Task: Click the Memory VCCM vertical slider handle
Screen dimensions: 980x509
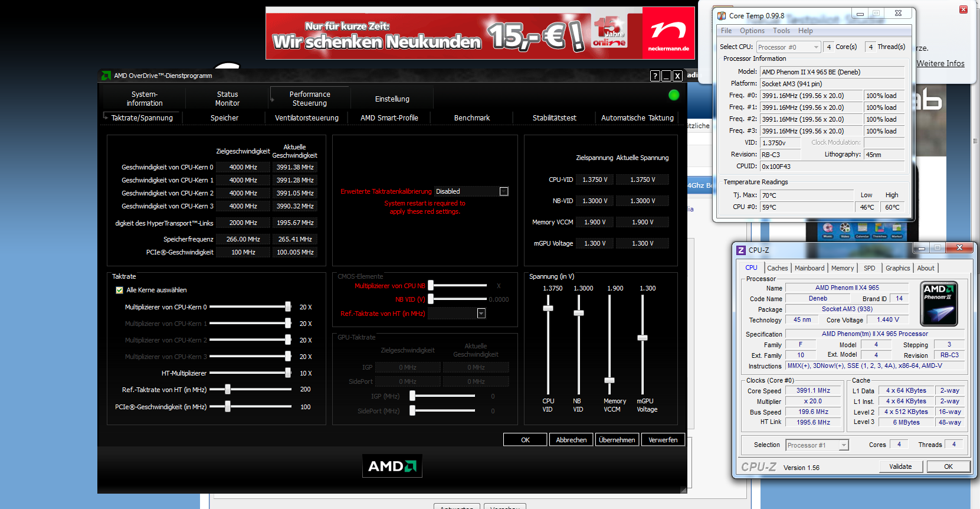Action: point(609,380)
